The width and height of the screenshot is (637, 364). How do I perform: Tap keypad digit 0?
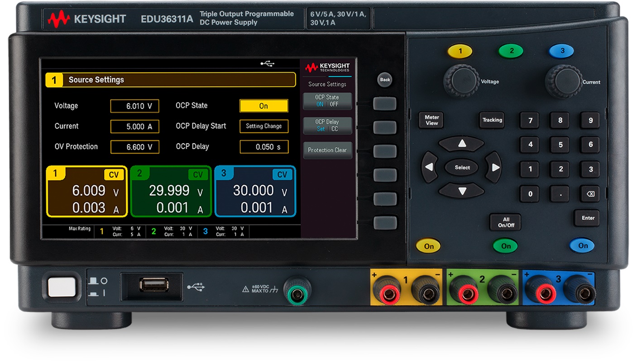530,194
